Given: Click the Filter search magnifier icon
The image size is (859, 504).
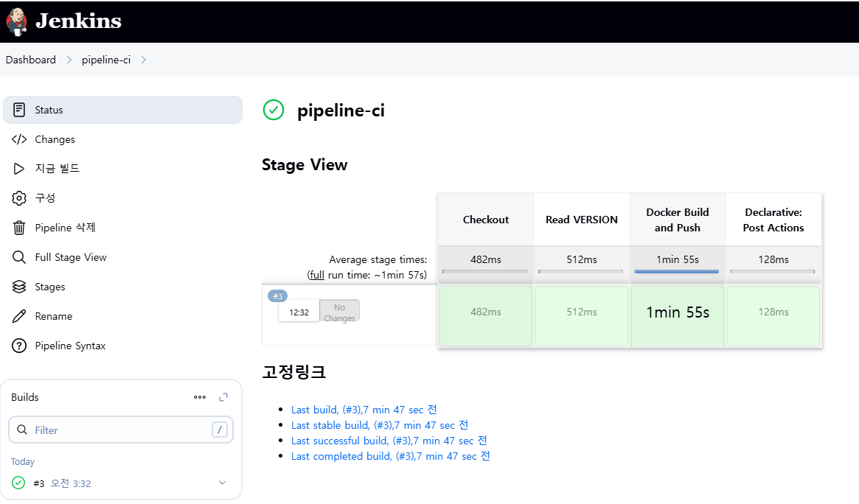Looking at the screenshot, I should pos(22,430).
